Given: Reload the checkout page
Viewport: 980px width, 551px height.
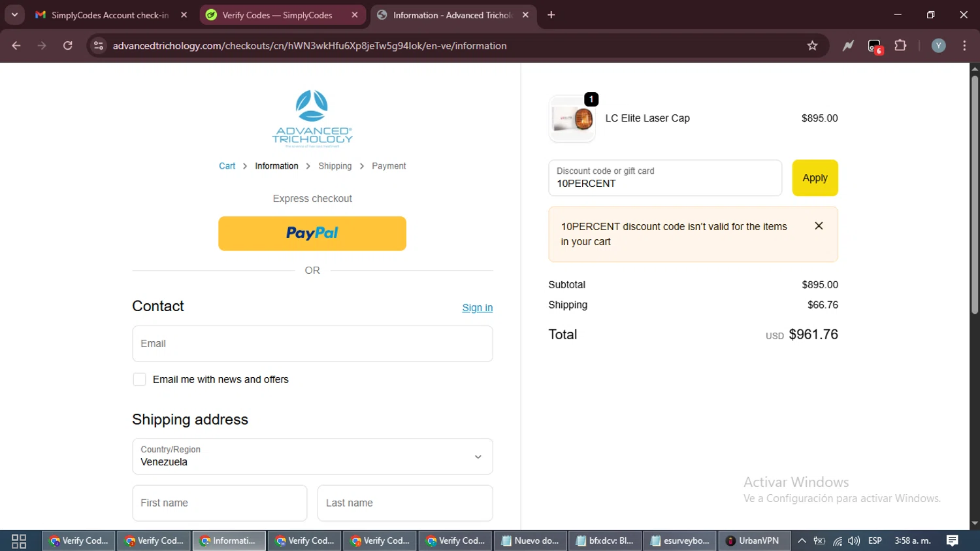Looking at the screenshot, I should pos(68,46).
